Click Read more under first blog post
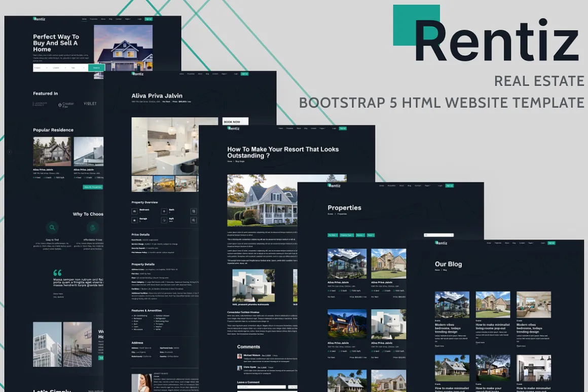588x392 pixels. [x=439, y=346]
